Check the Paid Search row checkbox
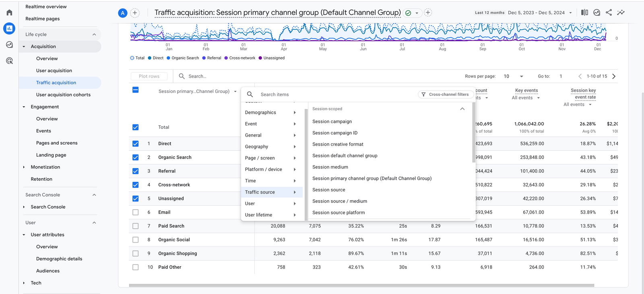This screenshot has width=644, height=294. tap(136, 226)
